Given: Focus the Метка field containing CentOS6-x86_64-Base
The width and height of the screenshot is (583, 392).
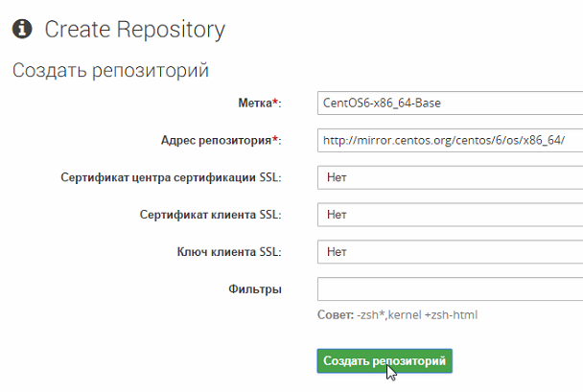Looking at the screenshot, I should click(449, 103).
